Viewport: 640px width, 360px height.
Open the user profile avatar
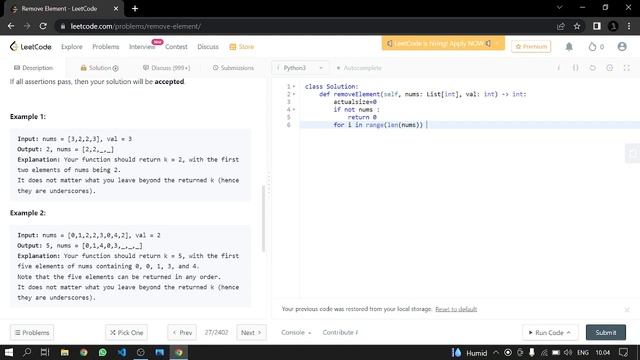coord(622,47)
